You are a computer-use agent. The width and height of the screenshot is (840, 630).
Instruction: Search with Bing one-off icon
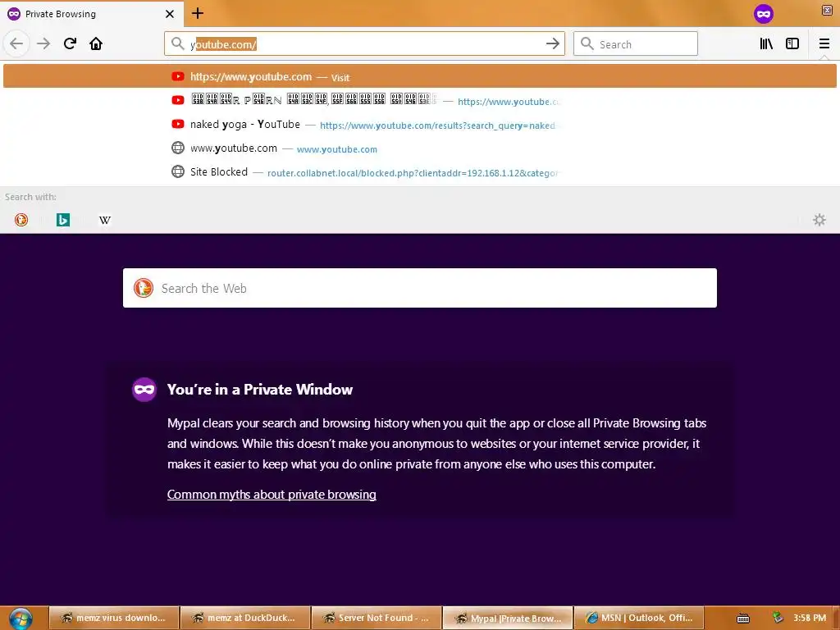point(63,220)
